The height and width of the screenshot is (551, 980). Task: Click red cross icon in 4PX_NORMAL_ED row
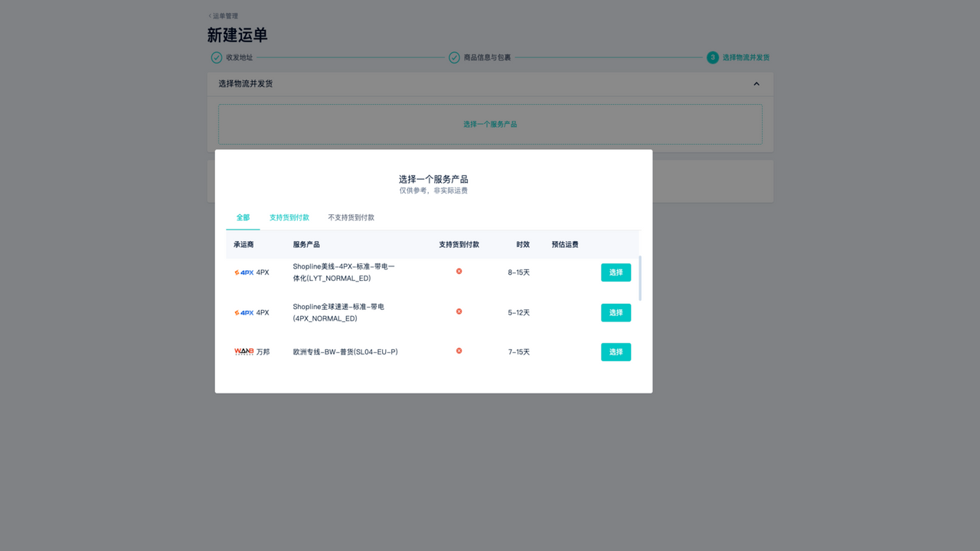459,311
